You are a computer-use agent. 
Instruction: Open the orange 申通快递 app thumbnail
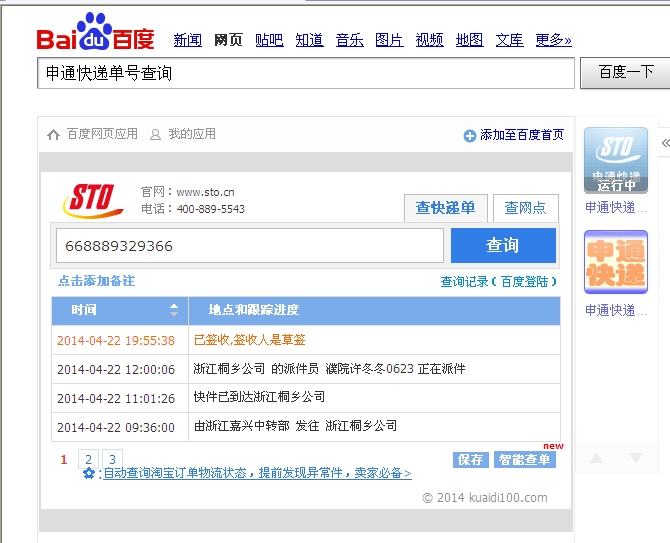tap(616, 262)
